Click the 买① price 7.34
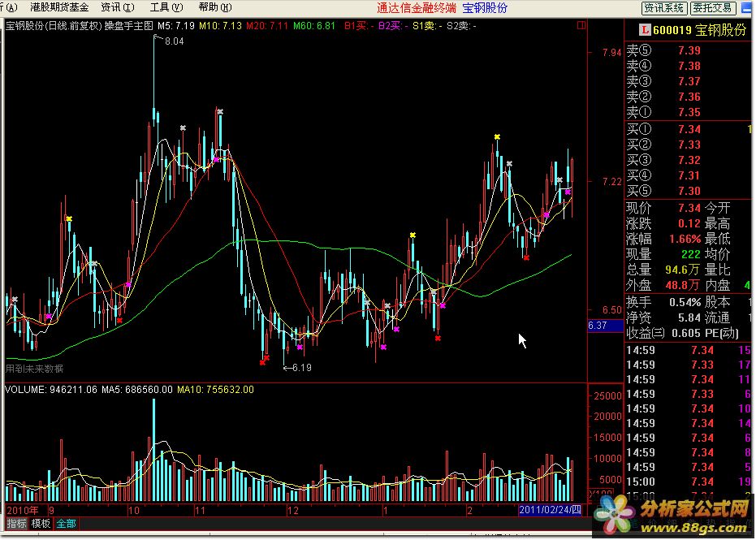The width and height of the screenshot is (756, 540). click(x=689, y=129)
